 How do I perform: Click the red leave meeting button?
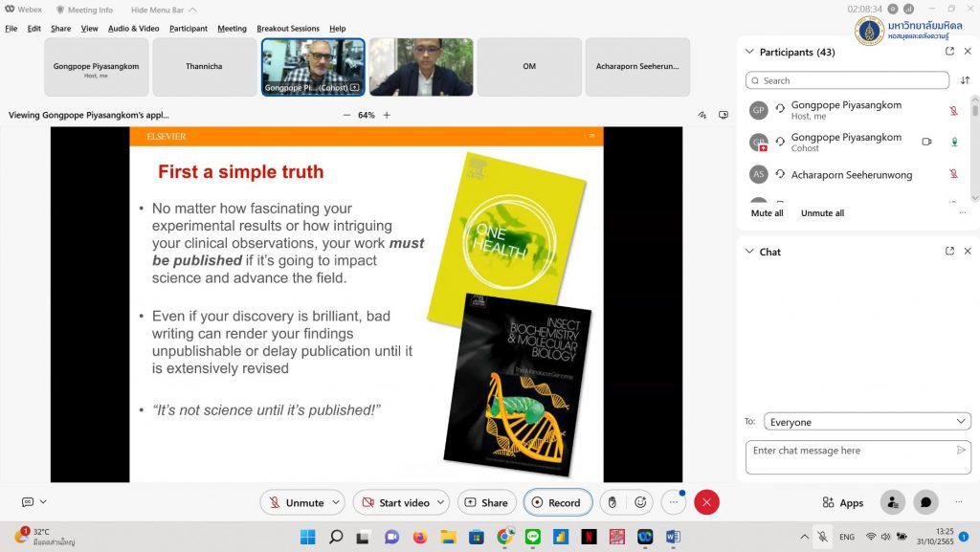706,502
